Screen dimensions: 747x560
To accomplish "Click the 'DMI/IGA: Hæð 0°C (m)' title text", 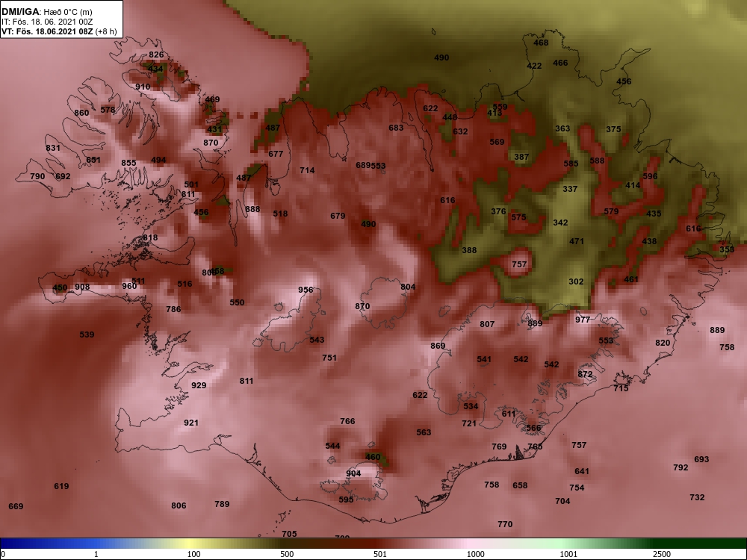I will click(46, 12).
